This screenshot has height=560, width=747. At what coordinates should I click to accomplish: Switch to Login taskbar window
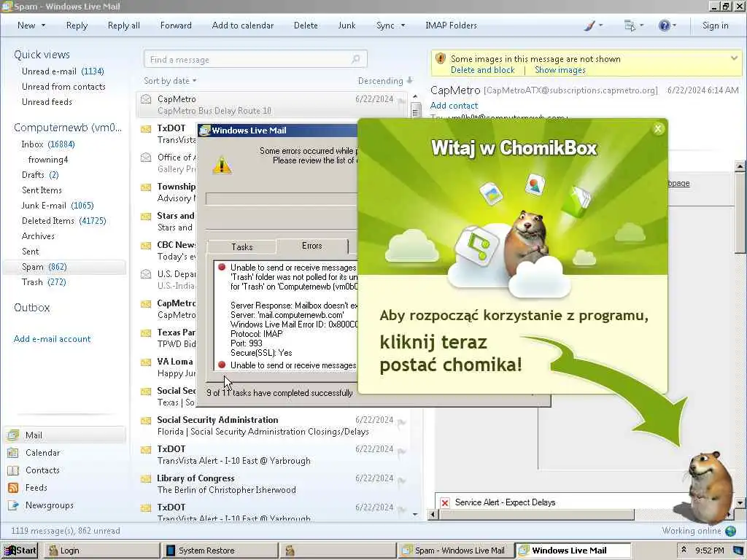coord(102,551)
